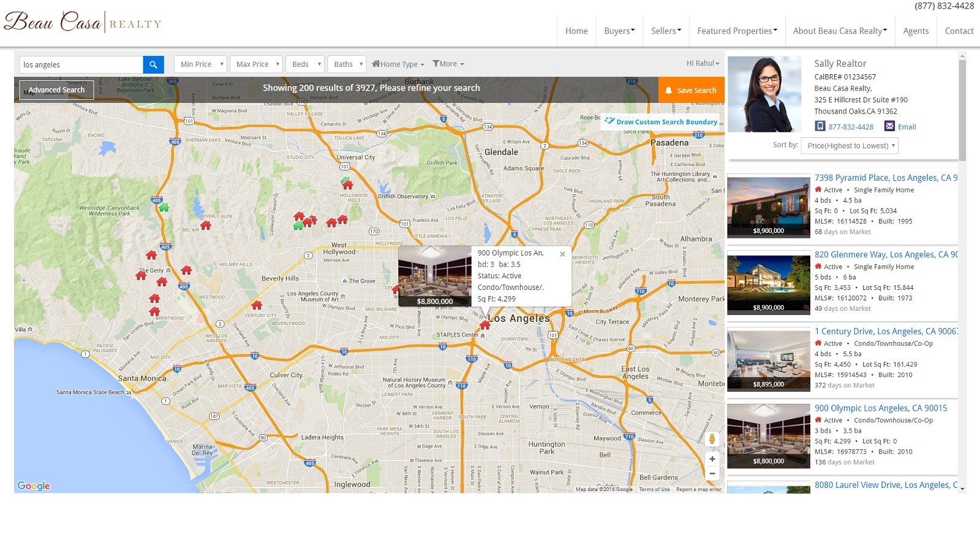Image resolution: width=980 pixels, height=537 pixels.
Task: Click Draw Custom Search Boundary
Action: (660, 122)
